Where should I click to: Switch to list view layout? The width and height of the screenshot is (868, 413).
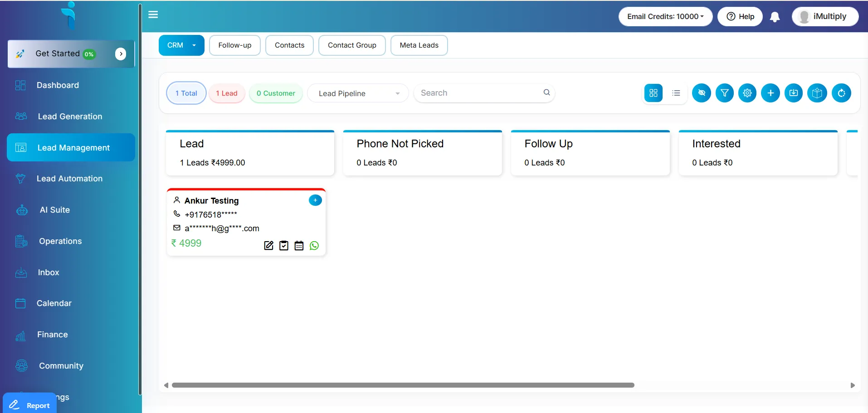click(x=676, y=93)
